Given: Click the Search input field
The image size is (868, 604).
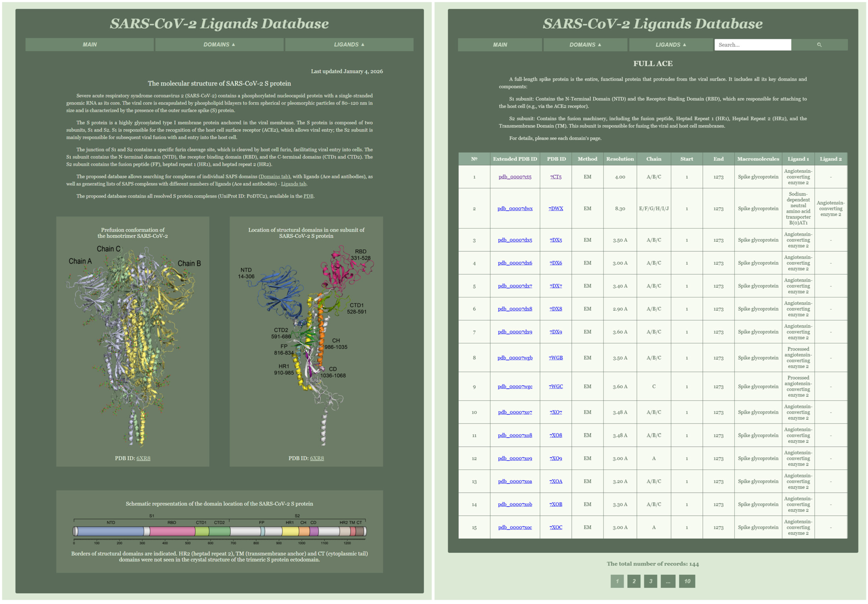Looking at the screenshot, I should pos(752,45).
